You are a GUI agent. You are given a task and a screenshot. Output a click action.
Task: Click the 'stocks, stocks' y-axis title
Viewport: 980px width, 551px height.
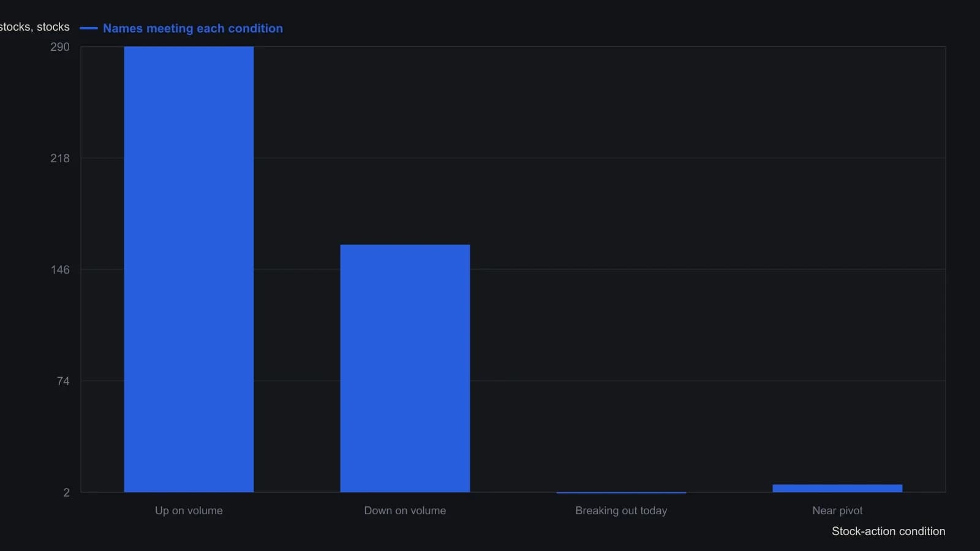[x=35, y=27]
